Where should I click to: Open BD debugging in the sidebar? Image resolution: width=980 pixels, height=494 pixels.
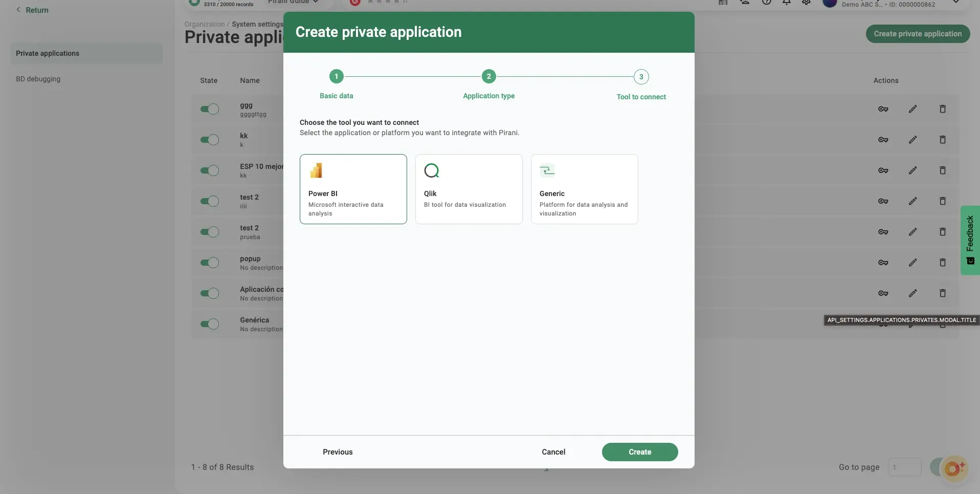tap(38, 79)
